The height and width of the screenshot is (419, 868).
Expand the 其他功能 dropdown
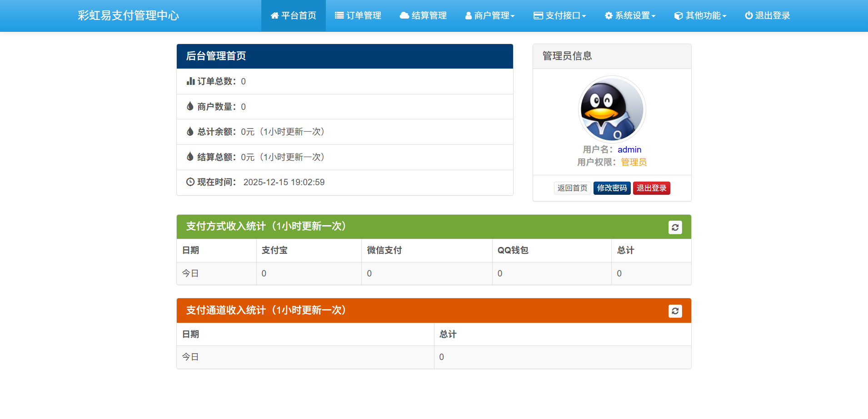[x=700, y=15]
